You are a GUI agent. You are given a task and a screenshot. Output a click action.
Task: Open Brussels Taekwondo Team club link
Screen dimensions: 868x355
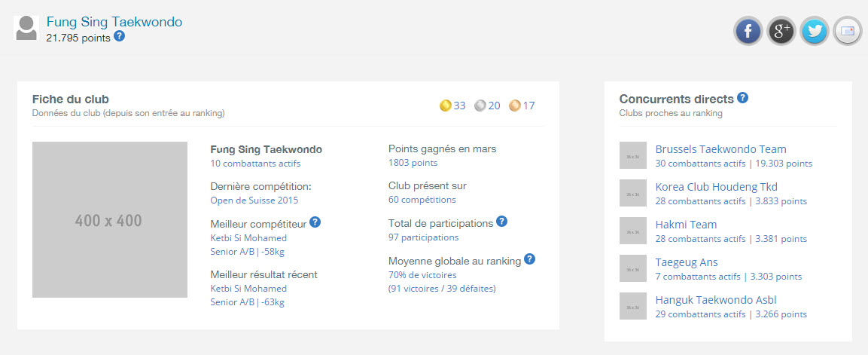tap(720, 149)
